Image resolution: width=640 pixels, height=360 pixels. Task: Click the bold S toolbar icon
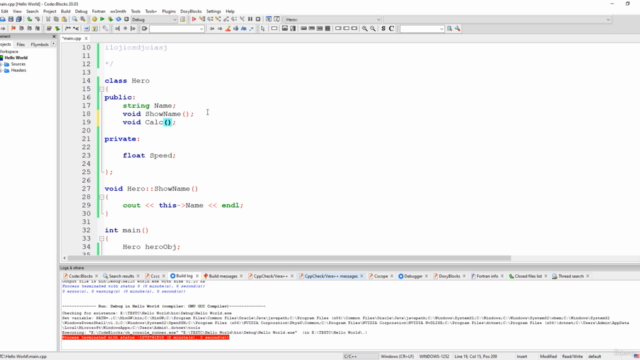[383, 29]
